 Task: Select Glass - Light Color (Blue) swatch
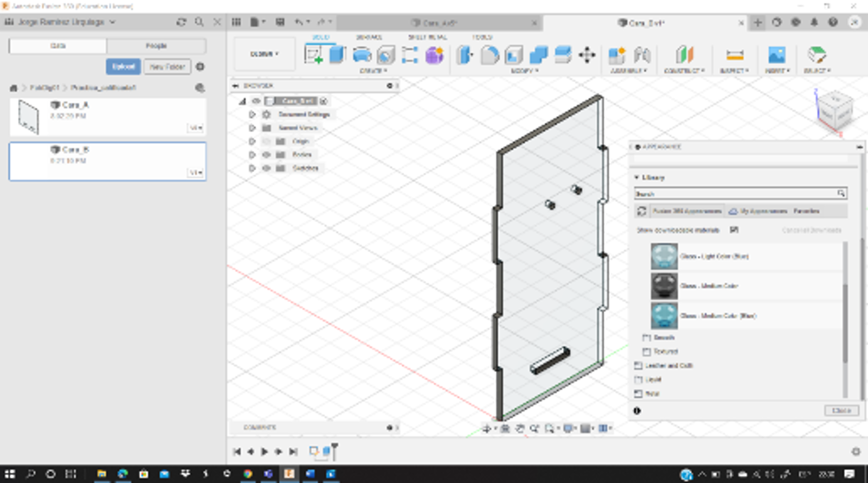click(x=664, y=256)
